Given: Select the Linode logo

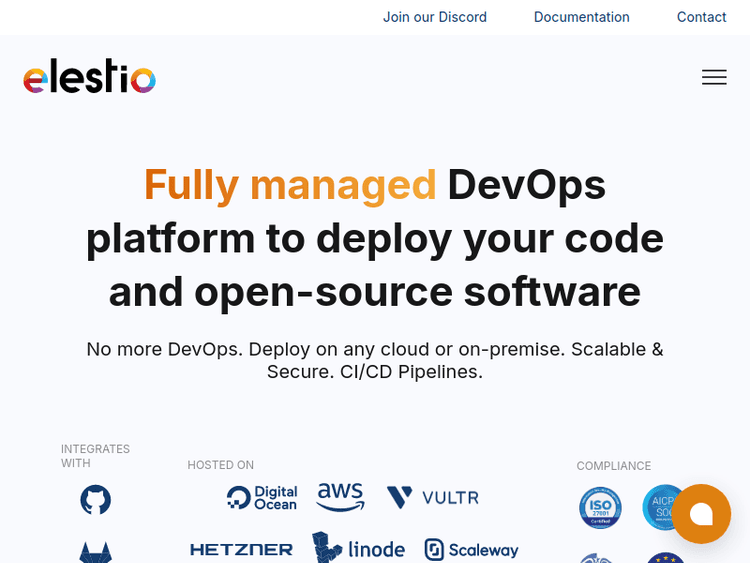Looking at the screenshot, I should [358, 548].
